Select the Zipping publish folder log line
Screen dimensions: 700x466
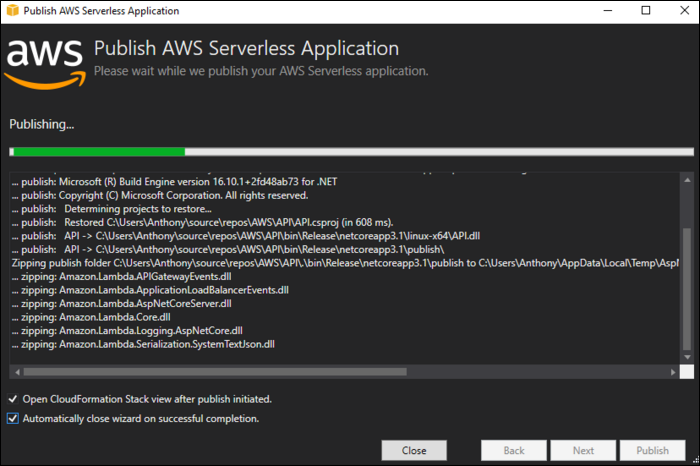(x=345, y=263)
